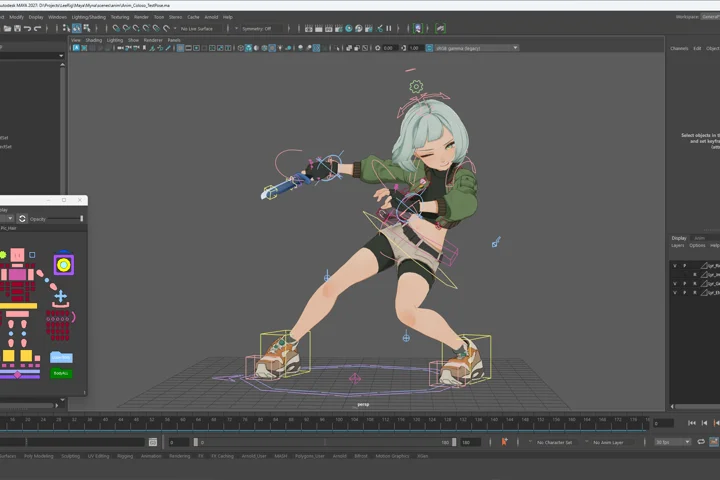Open the Workspace selector dropdown
720x480 pixels.
tap(710, 17)
